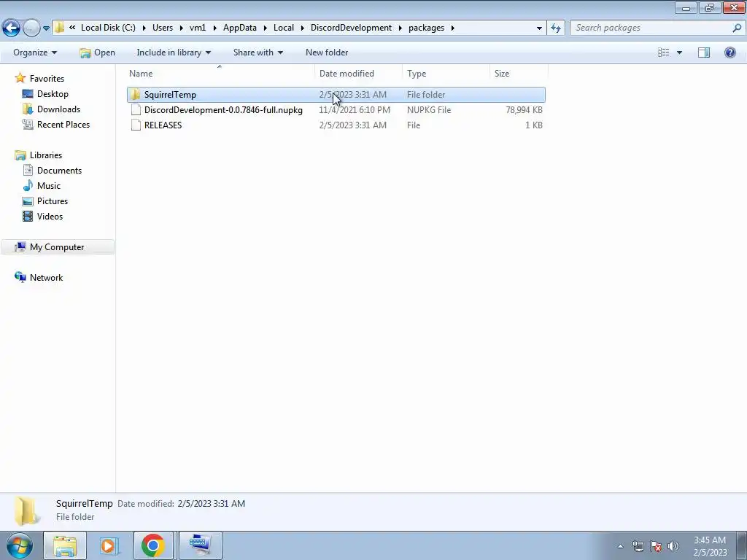The height and width of the screenshot is (560, 747).
Task: Click DiscordDevelopment-0.0.7846-full.nupkg name
Action: point(223,110)
